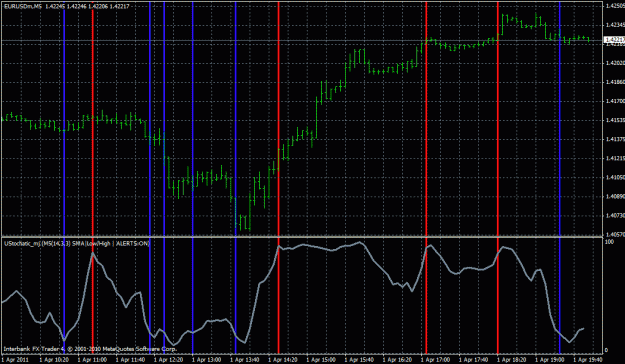Click the '1 Apr 13:40' time label

point(245,360)
